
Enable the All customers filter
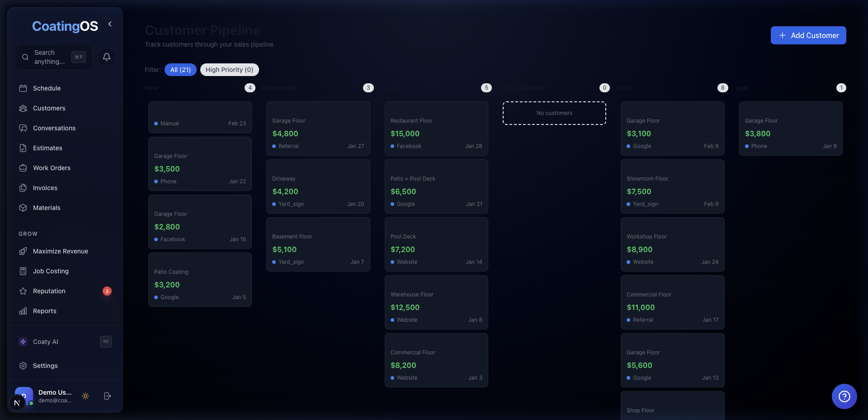click(x=180, y=70)
